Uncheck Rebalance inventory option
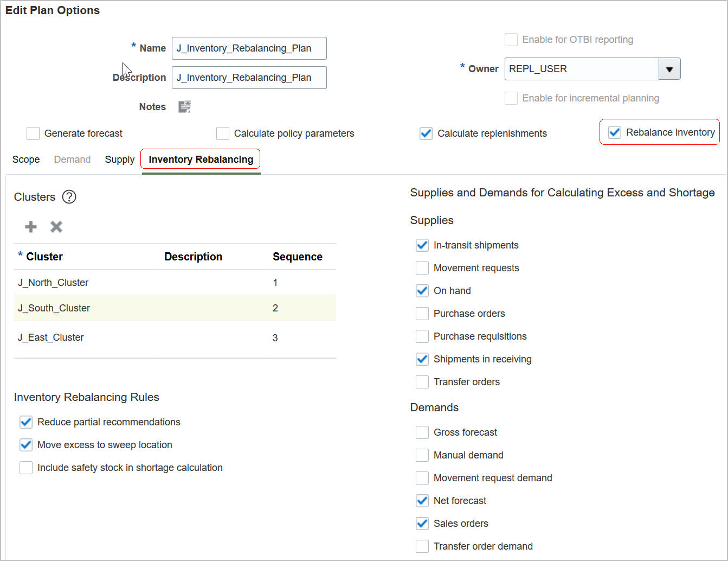 click(615, 132)
